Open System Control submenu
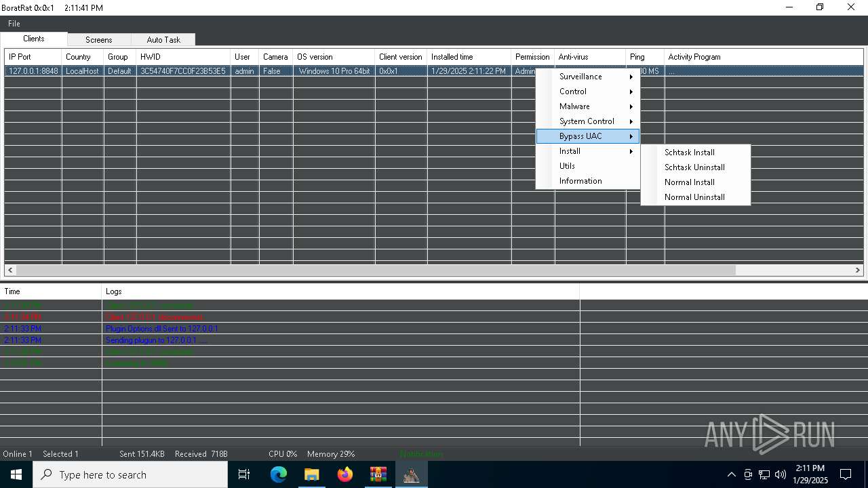This screenshot has height=488, width=868. (587, 121)
